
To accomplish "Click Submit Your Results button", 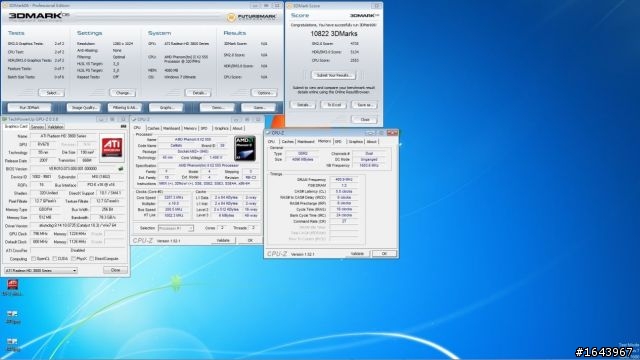I will click(334, 76).
